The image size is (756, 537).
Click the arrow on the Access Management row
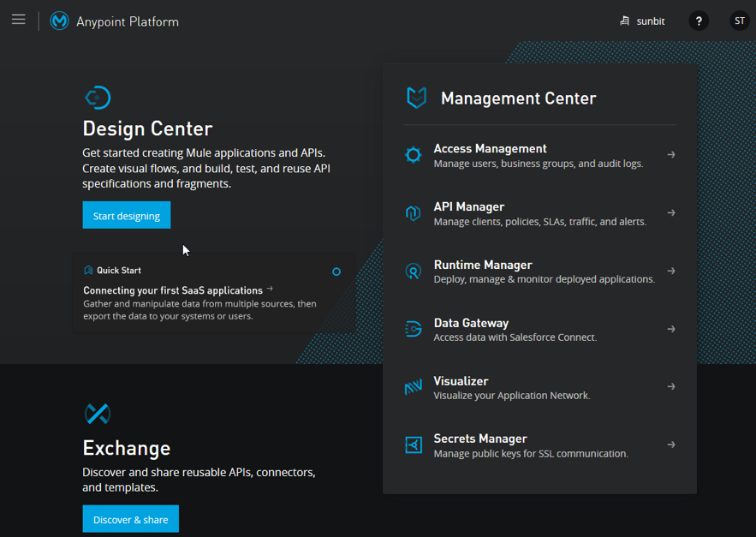coord(671,154)
